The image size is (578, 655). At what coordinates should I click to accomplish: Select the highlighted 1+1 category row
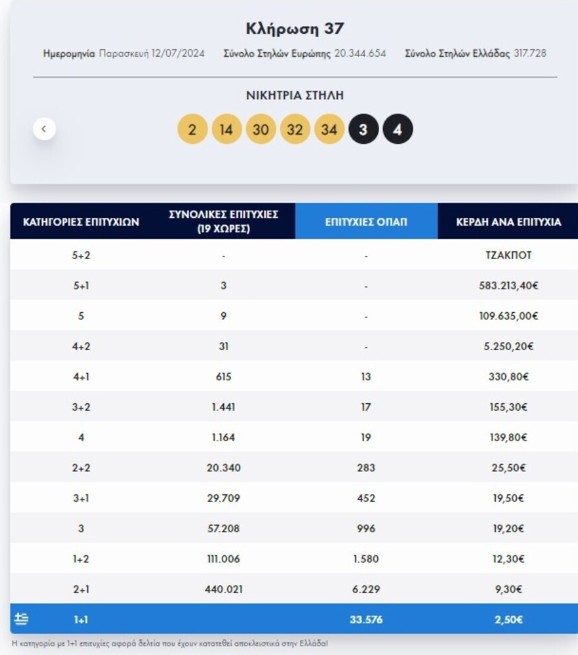tap(294, 619)
